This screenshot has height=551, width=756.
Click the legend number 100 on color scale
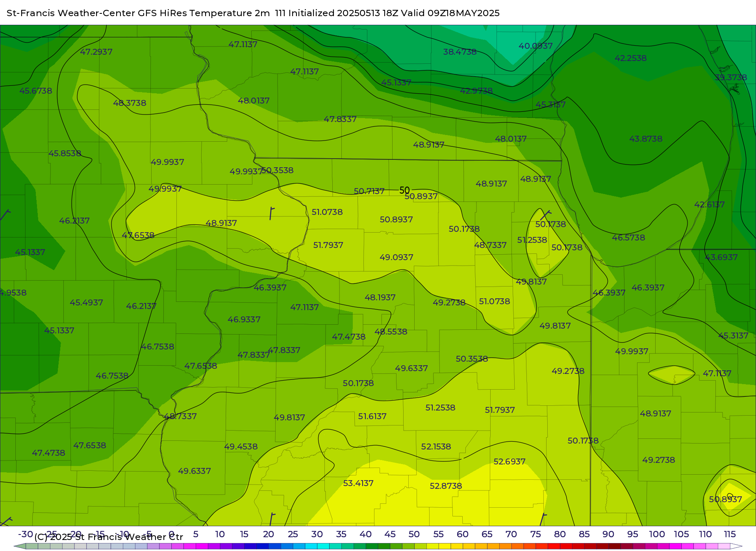click(657, 534)
